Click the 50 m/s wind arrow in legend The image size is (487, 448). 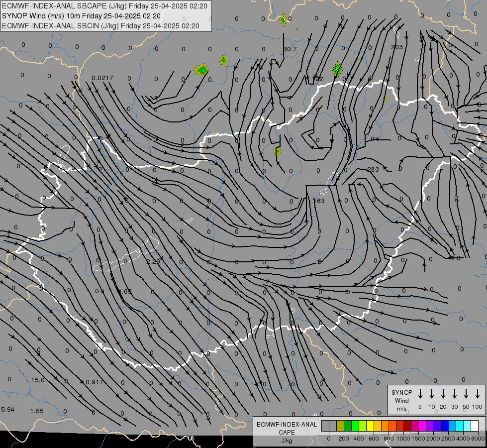[466, 394]
